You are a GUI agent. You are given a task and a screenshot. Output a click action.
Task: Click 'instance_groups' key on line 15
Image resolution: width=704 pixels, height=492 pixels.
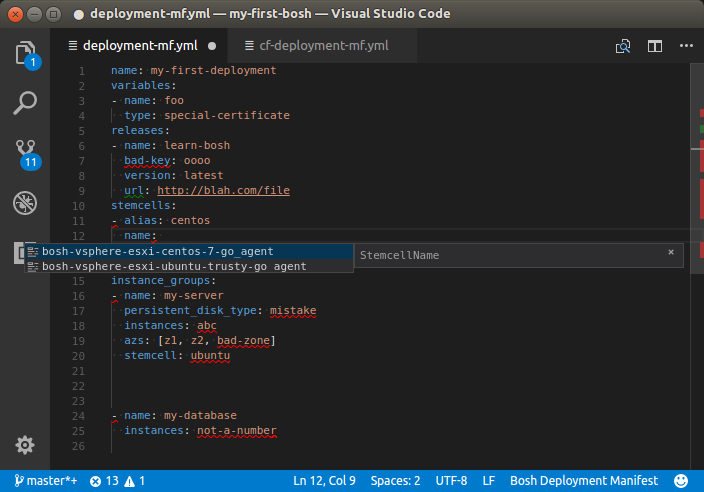[x=160, y=281]
